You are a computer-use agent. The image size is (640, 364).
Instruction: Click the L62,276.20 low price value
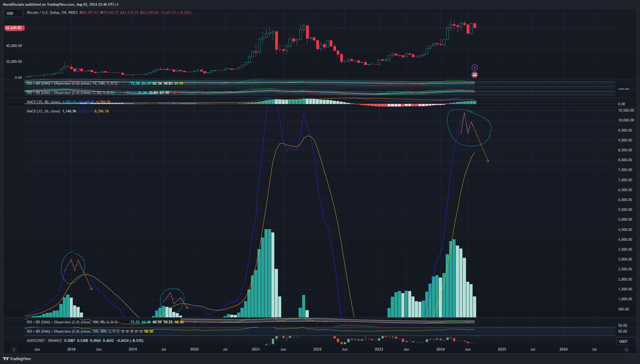[130, 13]
